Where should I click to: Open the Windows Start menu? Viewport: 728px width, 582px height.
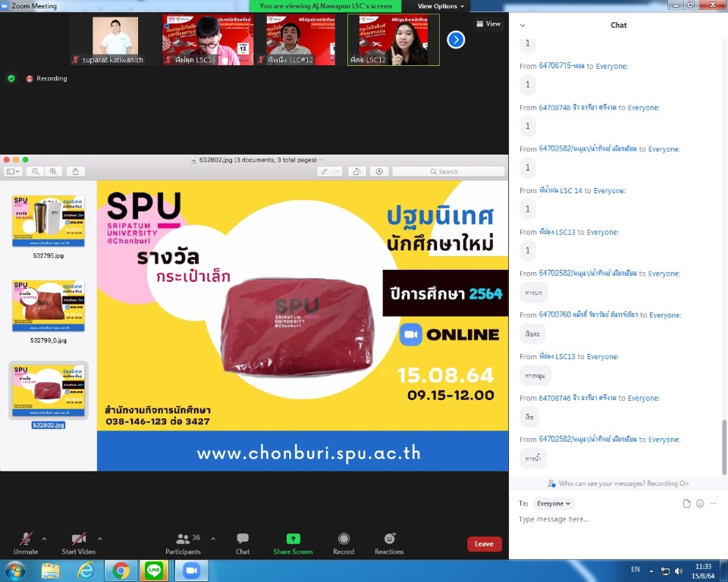coord(15,571)
